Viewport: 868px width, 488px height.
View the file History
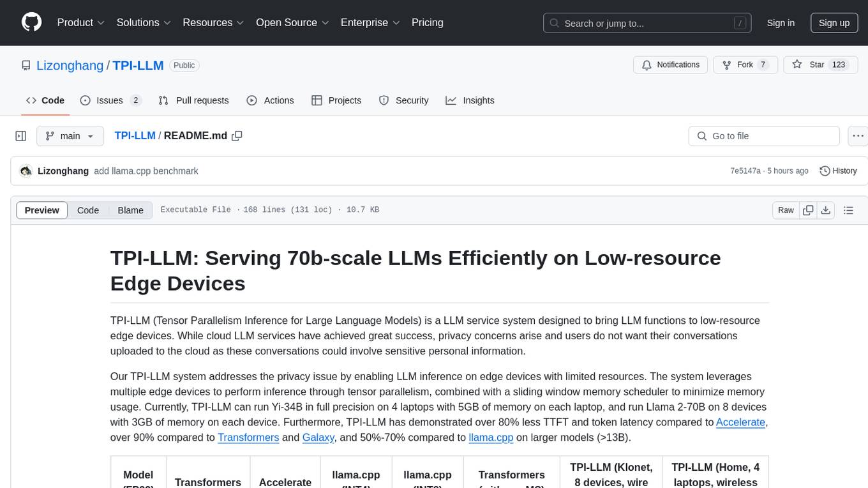[838, 171]
